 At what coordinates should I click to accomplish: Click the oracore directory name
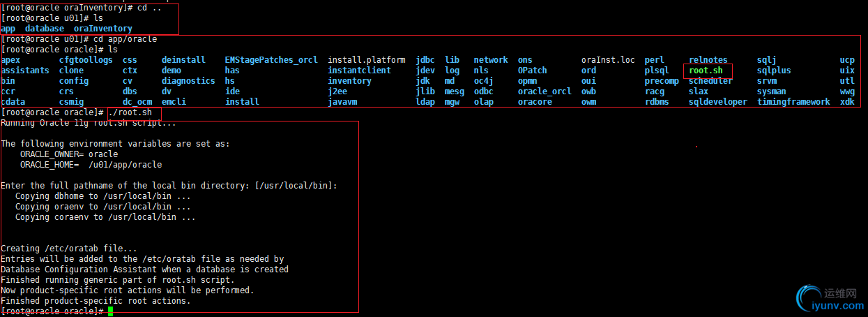coord(535,102)
